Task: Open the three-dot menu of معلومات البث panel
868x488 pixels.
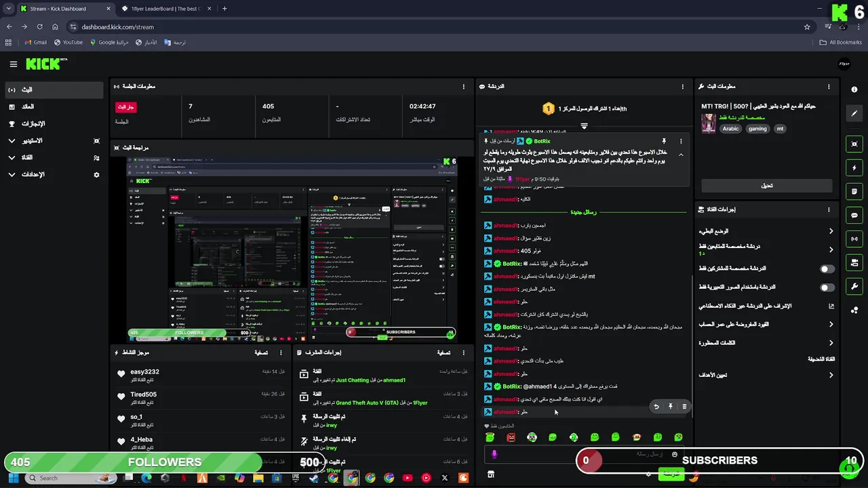Action: click(x=829, y=87)
